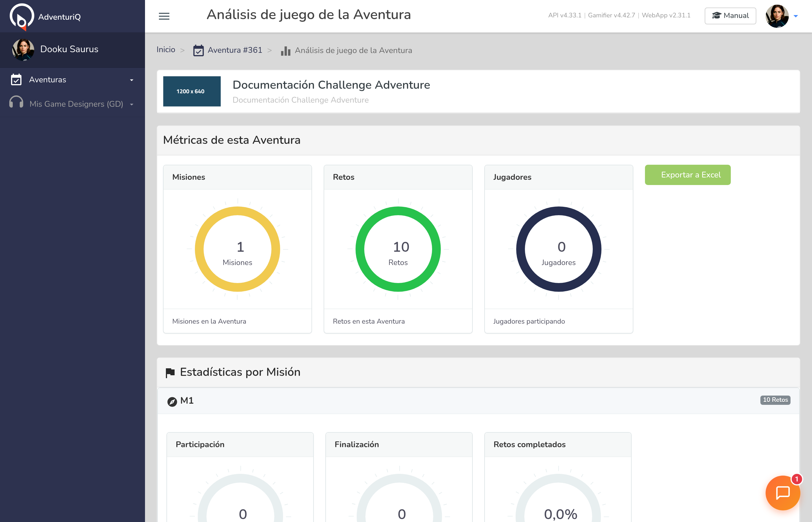812x522 pixels.
Task: Click the Retos card header
Action: click(398, 177)
